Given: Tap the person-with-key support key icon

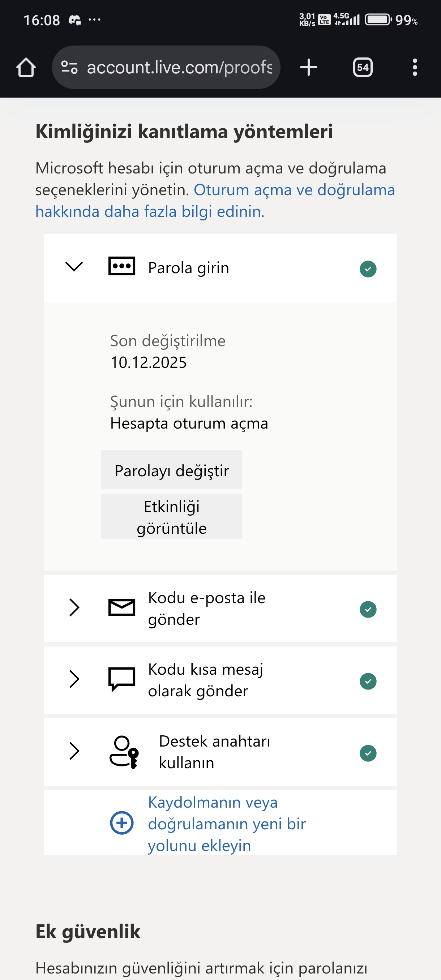Looking at the screenshot, I should [x=124, y=752].
